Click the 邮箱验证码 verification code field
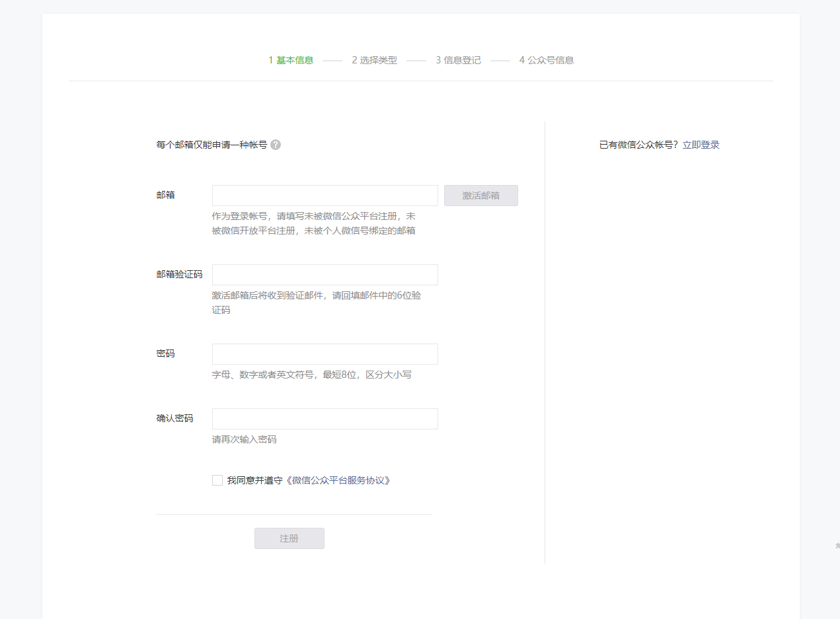The image size is (840, 619). coord(325,275)
